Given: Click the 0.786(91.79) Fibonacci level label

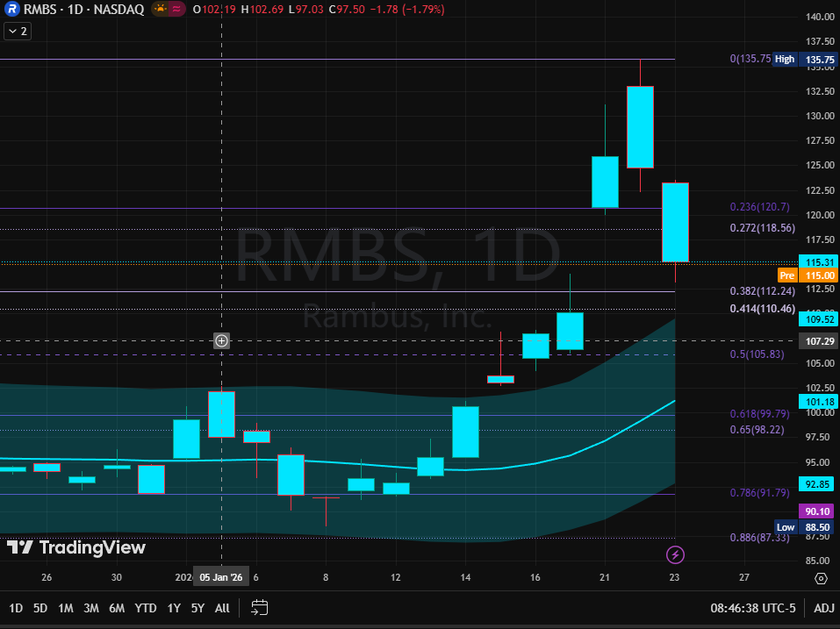Looking at the screenshot, I should [x=759, y=492].
